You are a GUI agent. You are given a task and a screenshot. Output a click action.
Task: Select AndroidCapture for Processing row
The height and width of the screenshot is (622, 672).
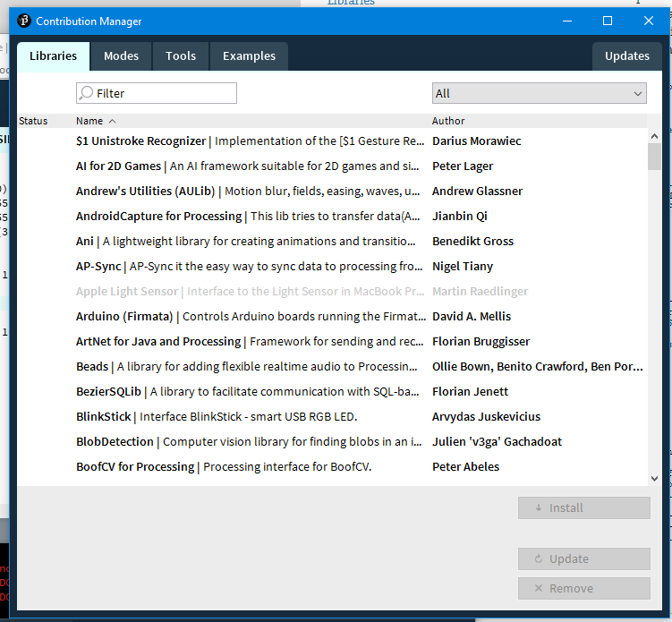click(332, 216)
